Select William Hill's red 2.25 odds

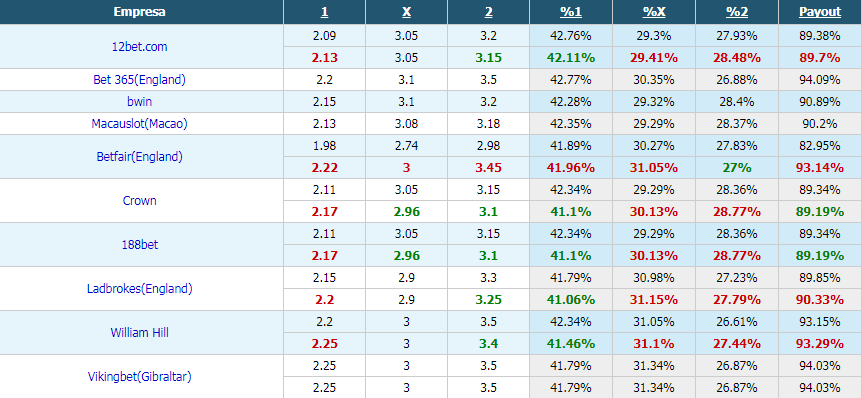point(324,344)
